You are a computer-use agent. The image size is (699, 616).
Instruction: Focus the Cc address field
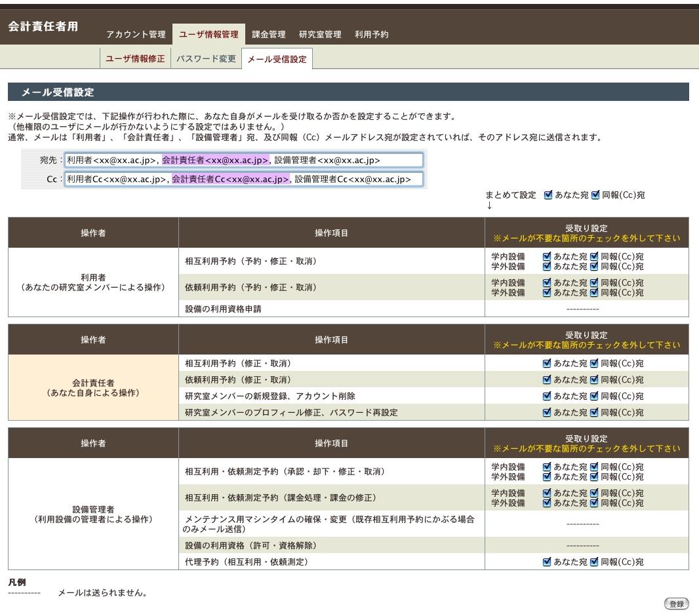[243, 180]
